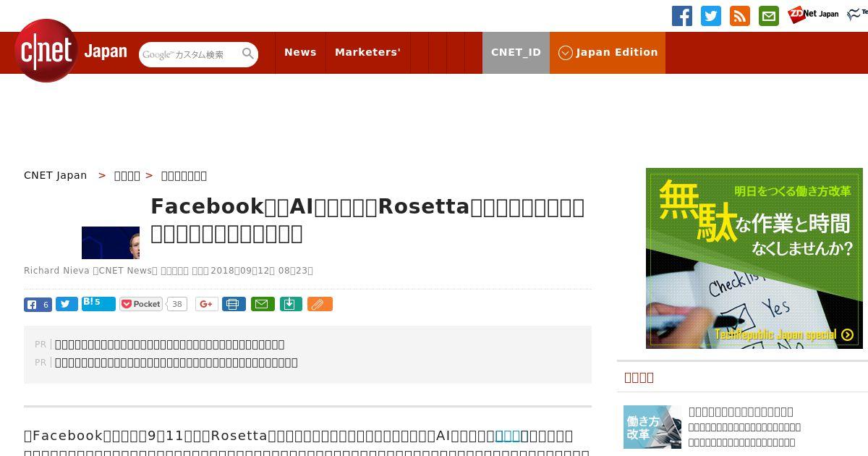Save article to Pocket
Viewport: 868px width, 456px height.
coord(141,304)
